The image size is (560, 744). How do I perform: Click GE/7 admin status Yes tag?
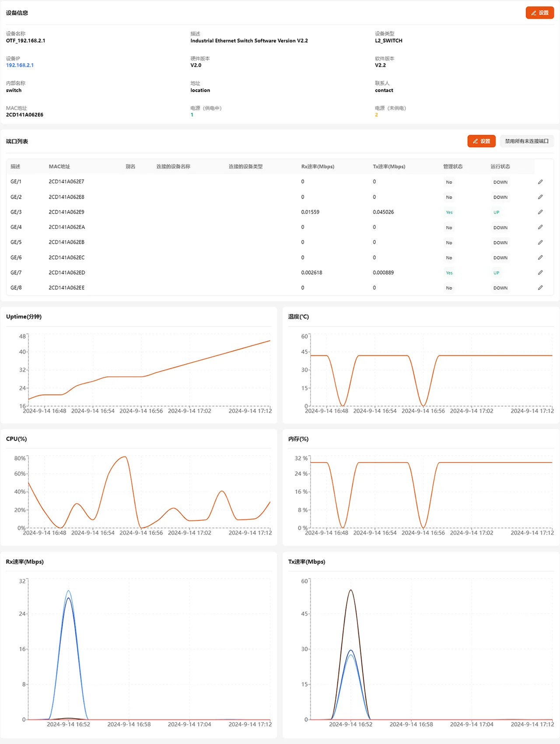tap(449, 273)
